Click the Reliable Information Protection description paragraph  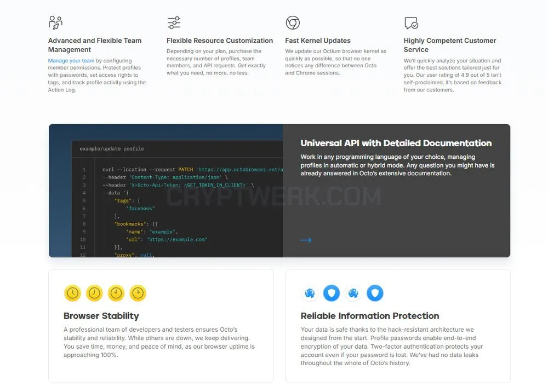[x=392, y=346]
